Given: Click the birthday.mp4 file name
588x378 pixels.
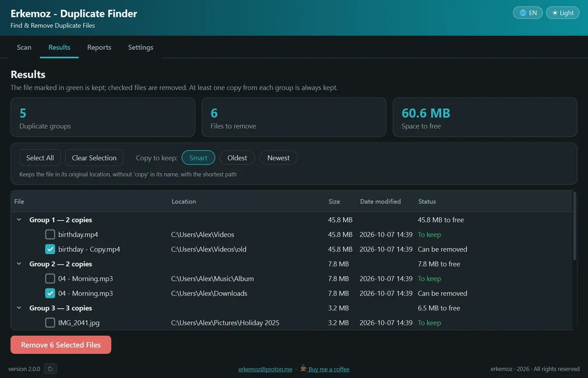Looking at the screenshot, I should coord(78,235).
